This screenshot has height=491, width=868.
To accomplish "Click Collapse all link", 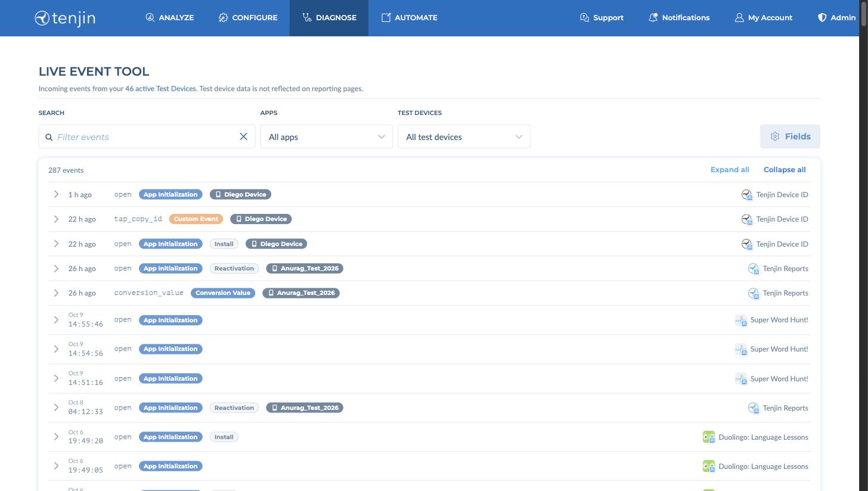I will tap(785, 170).
